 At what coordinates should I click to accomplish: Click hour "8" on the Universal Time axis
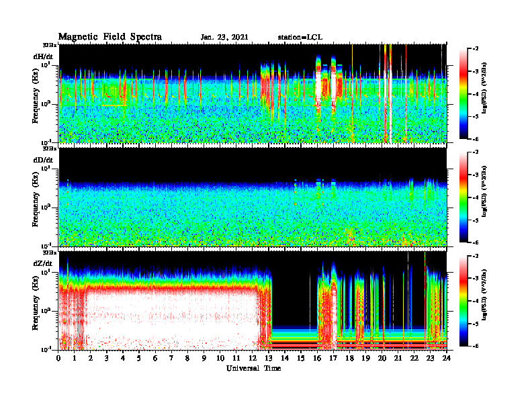pyautogui.click(x=187, y=358)
